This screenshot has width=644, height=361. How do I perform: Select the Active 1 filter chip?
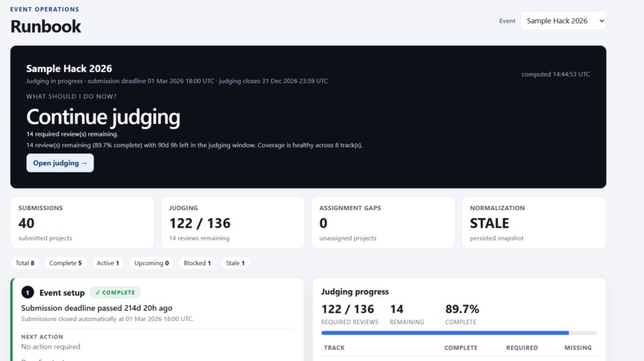coord(108,263)
